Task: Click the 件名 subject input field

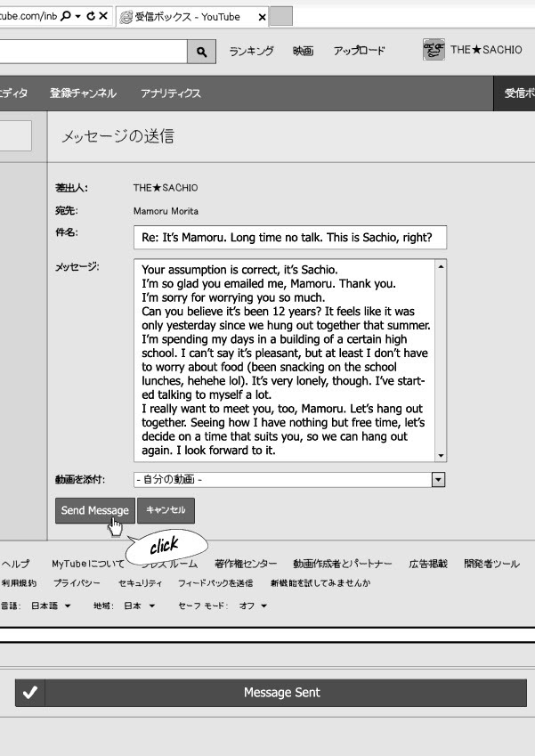Action: coord(289,238)
